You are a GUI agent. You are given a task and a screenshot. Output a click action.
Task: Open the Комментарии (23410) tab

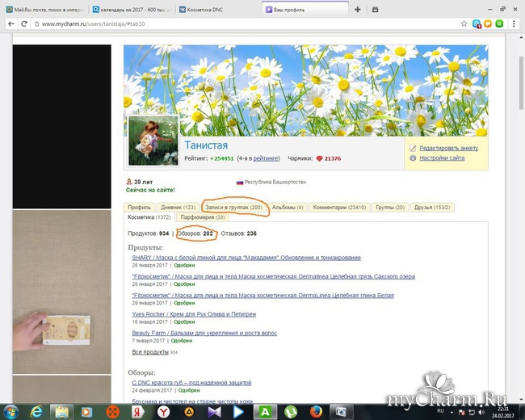(x=339, y=208)
